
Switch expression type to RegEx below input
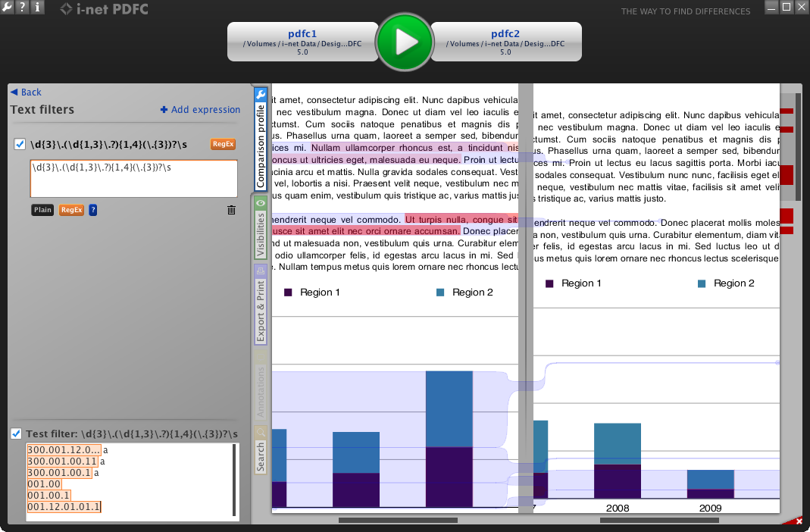coord(71,210)
